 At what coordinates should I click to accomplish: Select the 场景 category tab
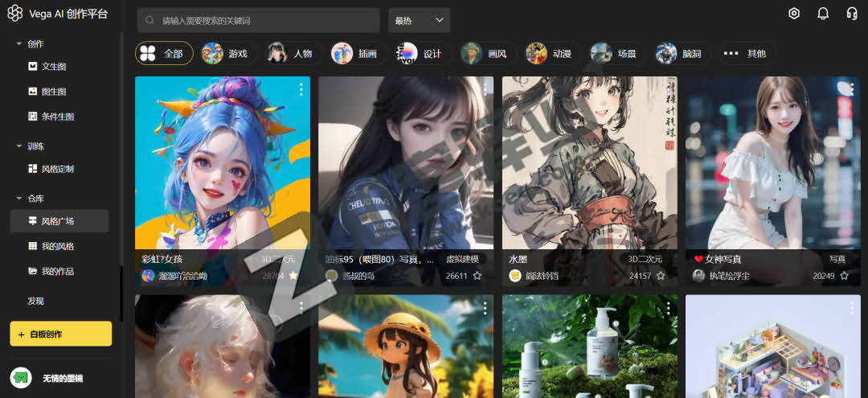point(617,53)
